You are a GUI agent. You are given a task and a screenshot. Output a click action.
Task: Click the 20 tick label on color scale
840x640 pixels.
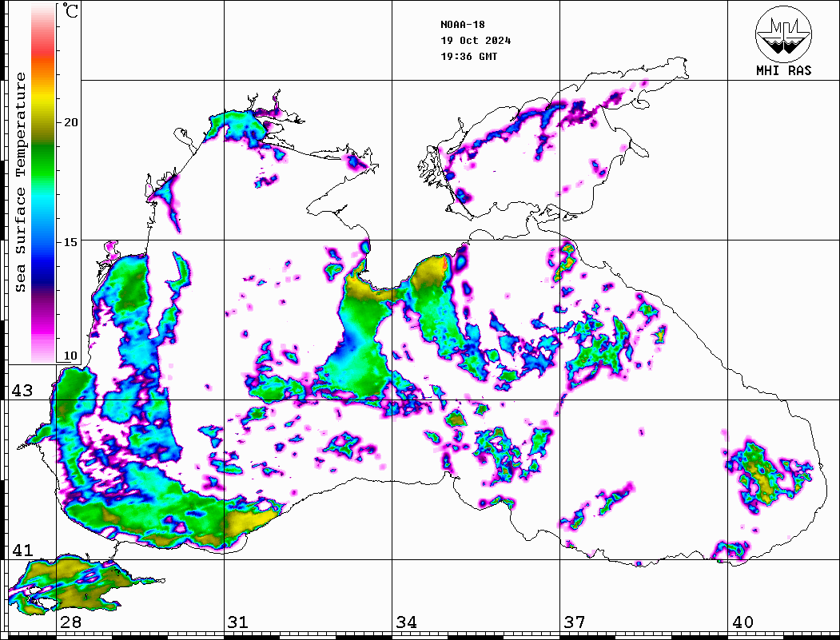[x=70, y=122]
